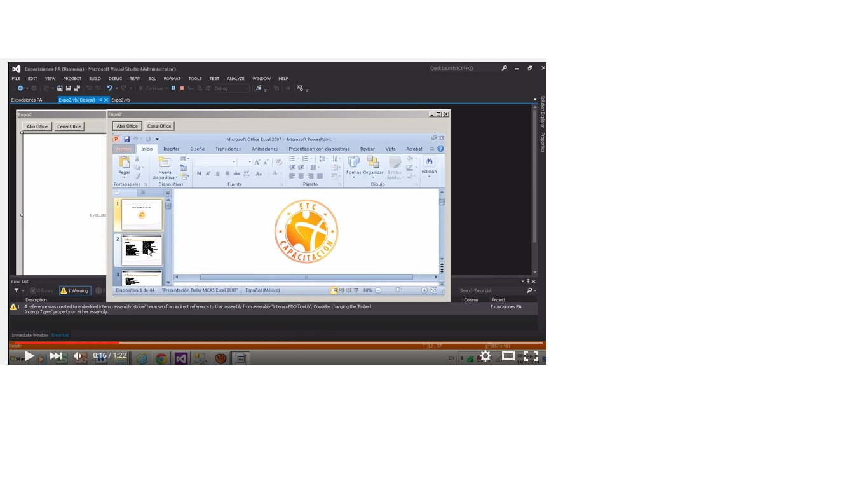Open the Debug configuration combo box

coord(231,88)
